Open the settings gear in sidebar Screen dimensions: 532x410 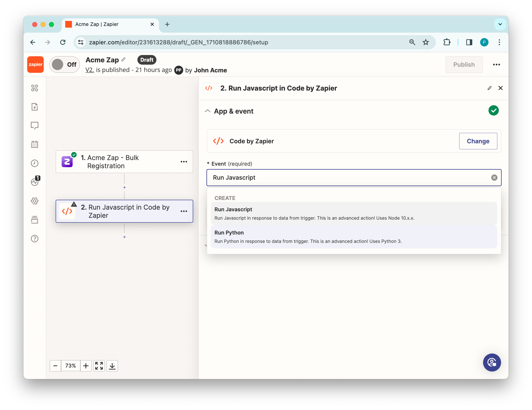pyautogui.click(x=35, y=201)
